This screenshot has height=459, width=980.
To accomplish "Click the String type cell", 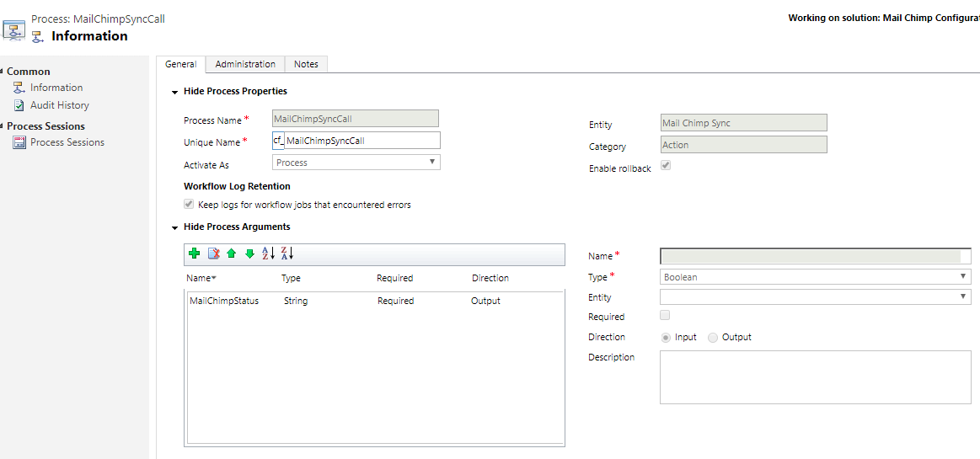I will point(296,301).
